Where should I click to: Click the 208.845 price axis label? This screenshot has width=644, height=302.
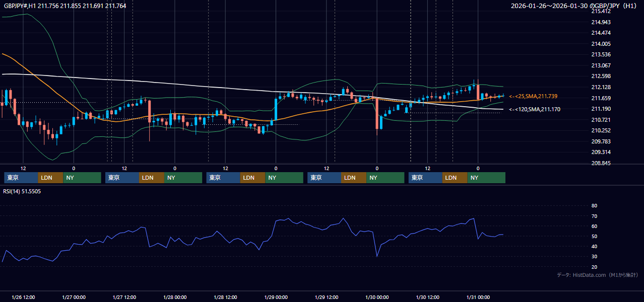tap(601, 163)
